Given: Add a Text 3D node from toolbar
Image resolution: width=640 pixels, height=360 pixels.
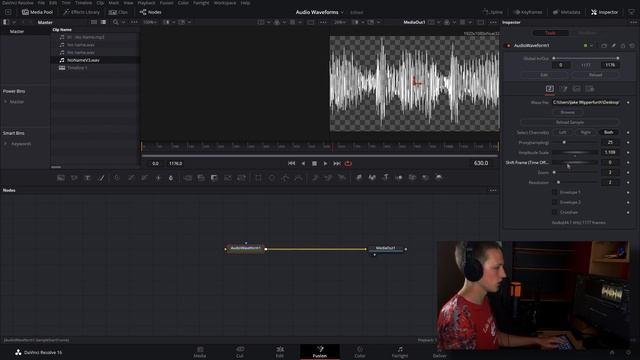Looking at the screenshot, I should [x=386, y=178].
